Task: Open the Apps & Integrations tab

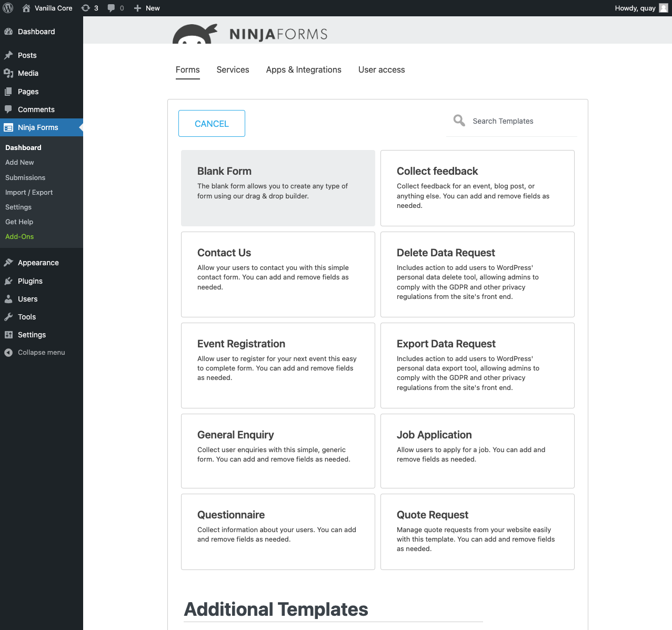Action: 304,69
